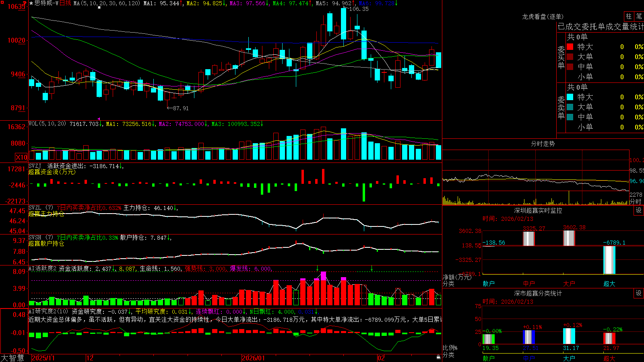Click the 日线 period label

[x=65, y=3]
